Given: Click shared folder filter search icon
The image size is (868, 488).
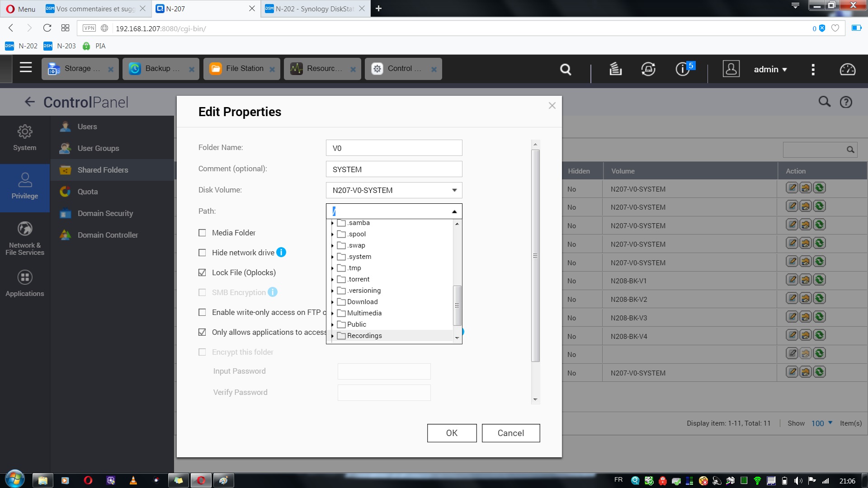Looking at the screenshot, I should pos(850,150).
